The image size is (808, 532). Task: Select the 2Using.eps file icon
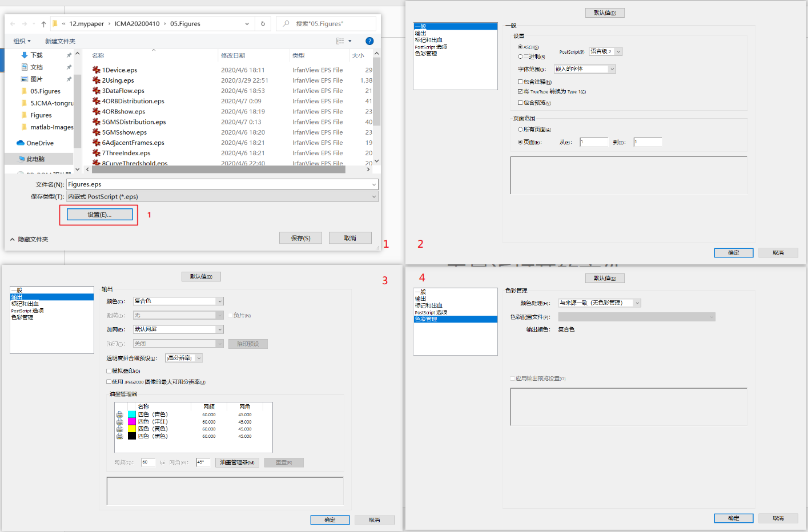tap(97, 80)
